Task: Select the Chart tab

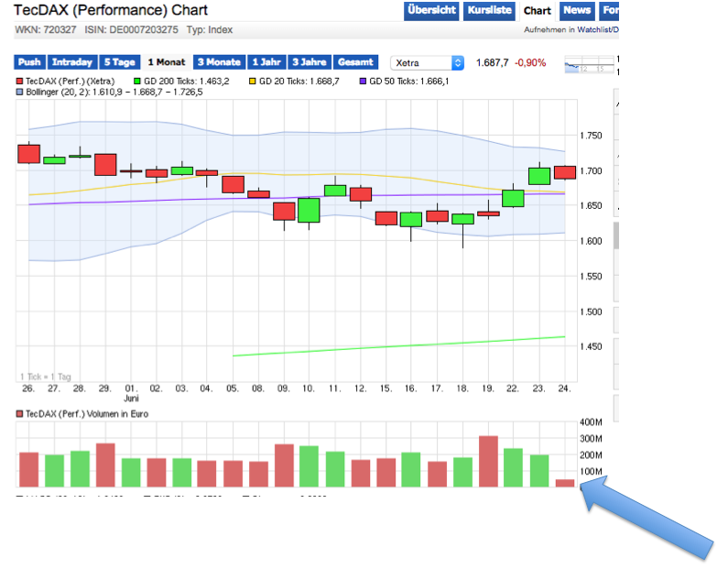Action: point(538,11)
